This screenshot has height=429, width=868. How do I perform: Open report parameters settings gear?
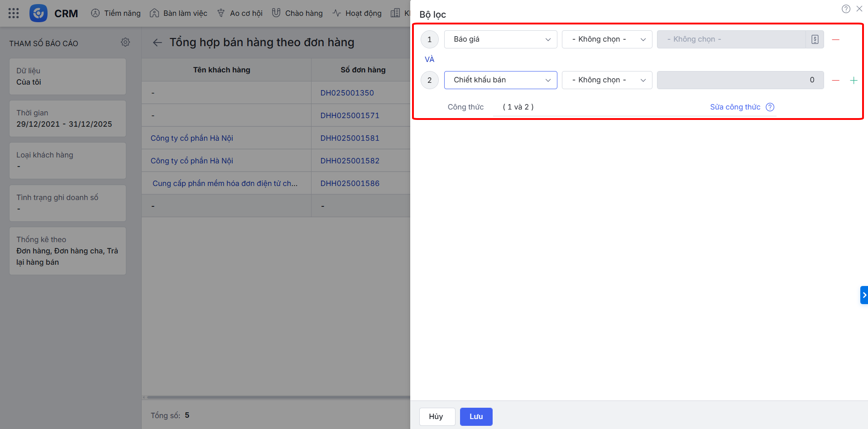tap(125, 42)
